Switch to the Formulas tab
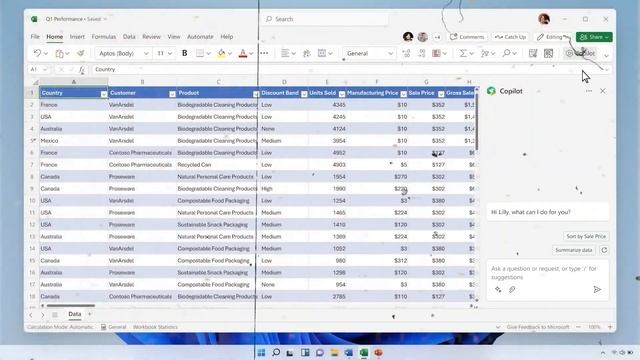 pos(104,36)
